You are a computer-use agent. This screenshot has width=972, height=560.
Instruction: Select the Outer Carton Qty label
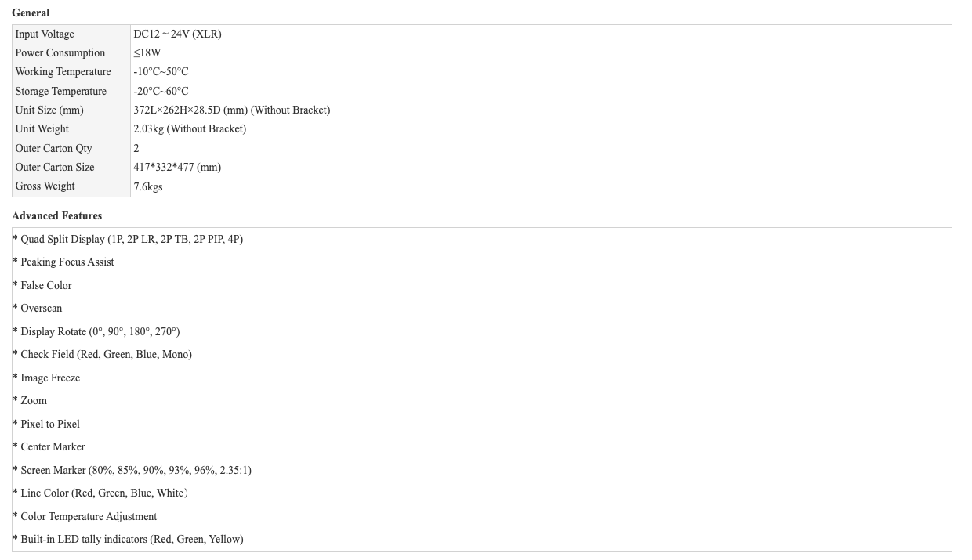coord(53,148)
